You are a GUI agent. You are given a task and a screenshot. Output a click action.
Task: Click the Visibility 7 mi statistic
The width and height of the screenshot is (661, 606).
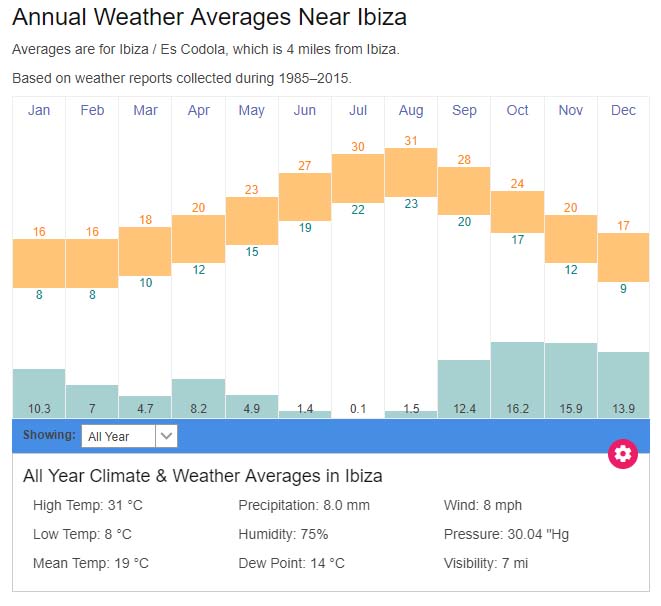click(484, 563)
